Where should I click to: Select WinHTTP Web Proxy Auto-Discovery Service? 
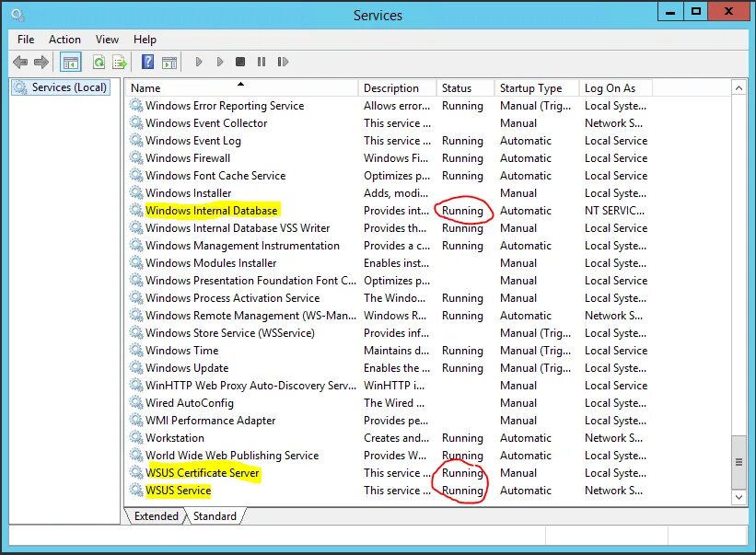[x=250, y=386]
